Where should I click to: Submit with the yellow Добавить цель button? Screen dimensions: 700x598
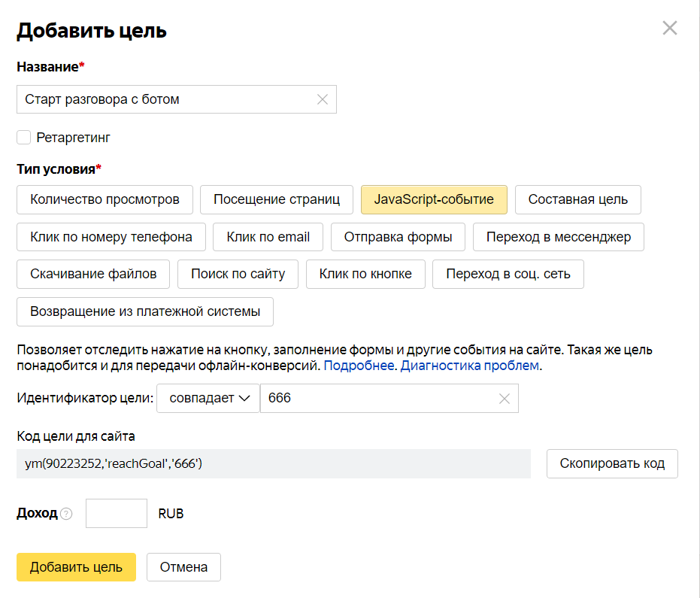pos(77,567)
